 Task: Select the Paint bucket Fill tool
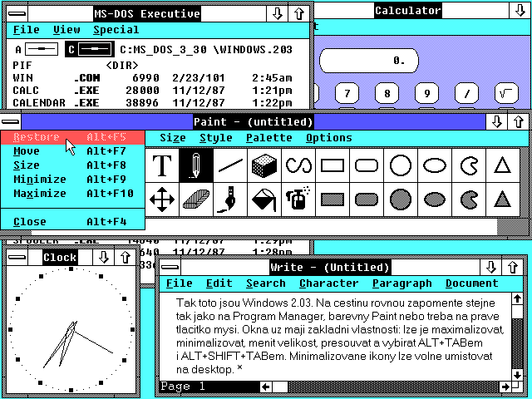click(264, 199)
